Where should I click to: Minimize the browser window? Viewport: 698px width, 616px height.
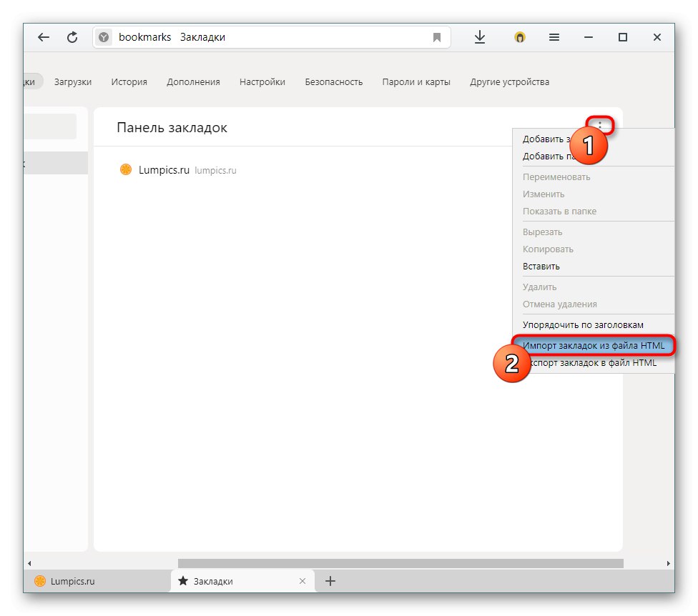click(x=589, y=37)
